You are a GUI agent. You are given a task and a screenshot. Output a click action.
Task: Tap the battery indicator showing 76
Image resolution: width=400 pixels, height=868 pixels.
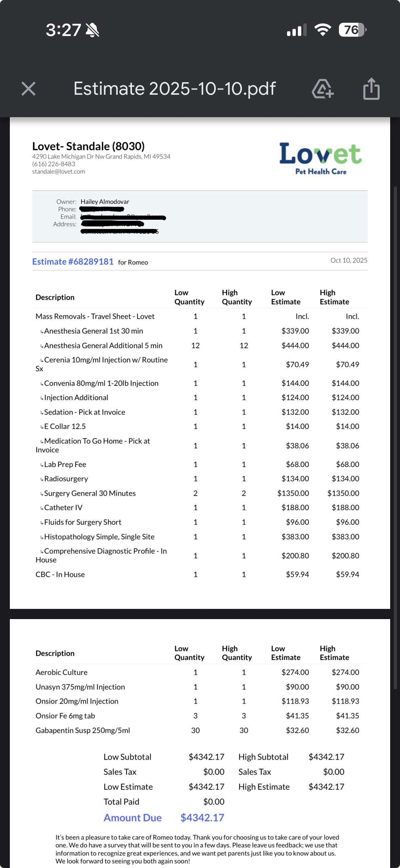pos(353,30)
